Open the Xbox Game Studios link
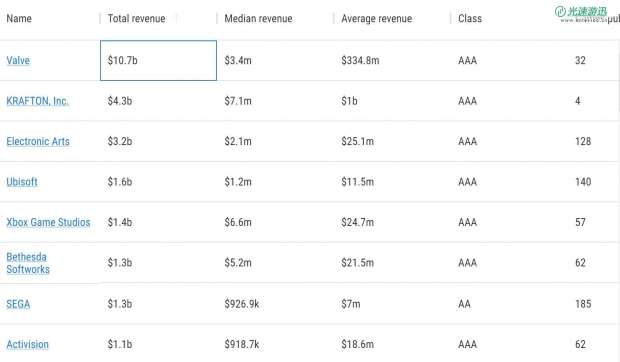Image resolution: width=620 pixels, height=362 pixels. (x=48, y=222)
